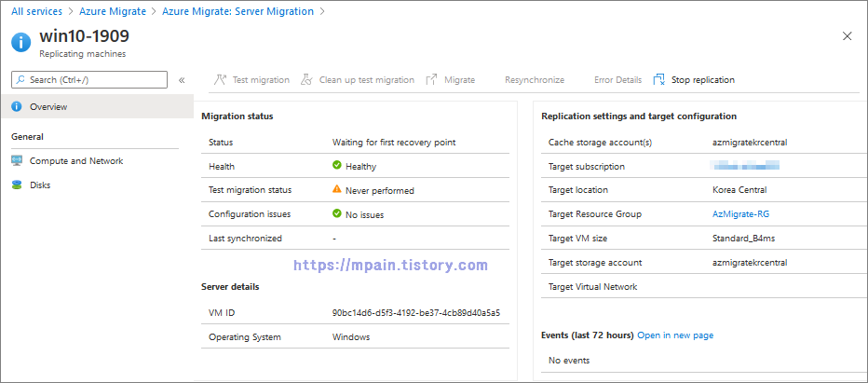Click the General section label in sidebar
This screenshot has width=868, height=383.
click(x=27, y=136)
